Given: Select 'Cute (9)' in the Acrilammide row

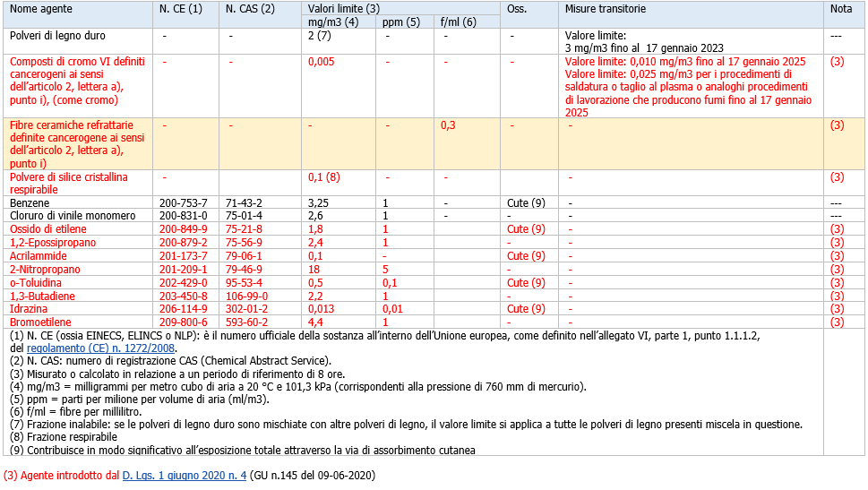Looking at the screenshot, I should click(x=526, y=256).
